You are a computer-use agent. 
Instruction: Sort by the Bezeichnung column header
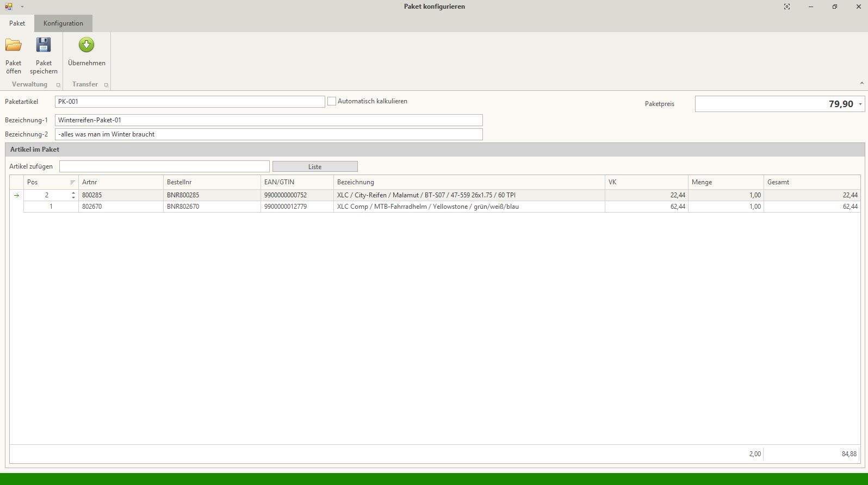click(468, 182)
